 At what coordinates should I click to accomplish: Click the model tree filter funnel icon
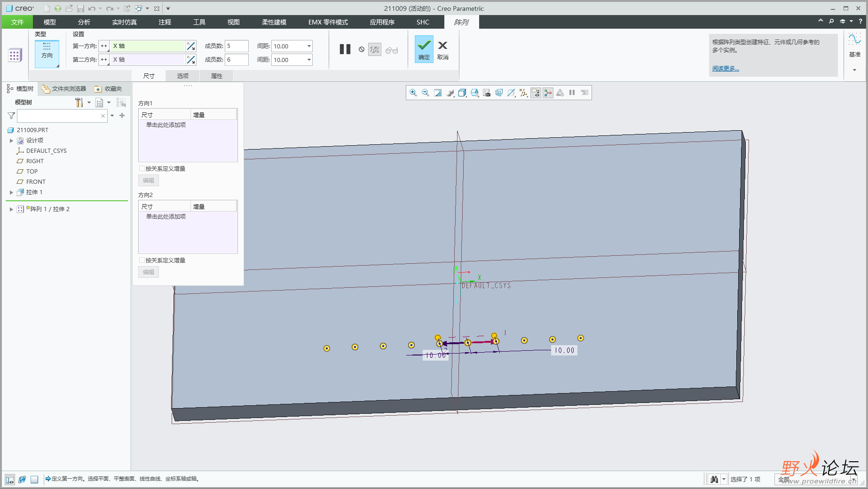(x=11, y=116)
